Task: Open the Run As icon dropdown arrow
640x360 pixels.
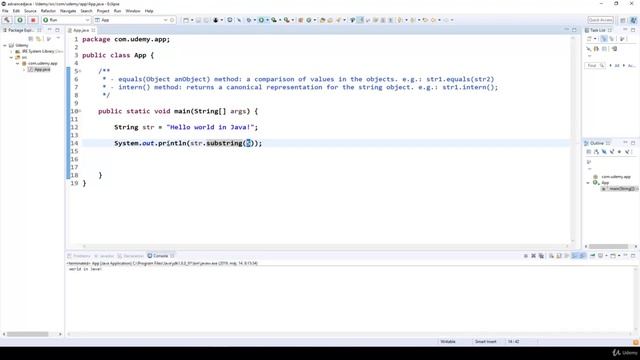Action: tap(267, 20)
